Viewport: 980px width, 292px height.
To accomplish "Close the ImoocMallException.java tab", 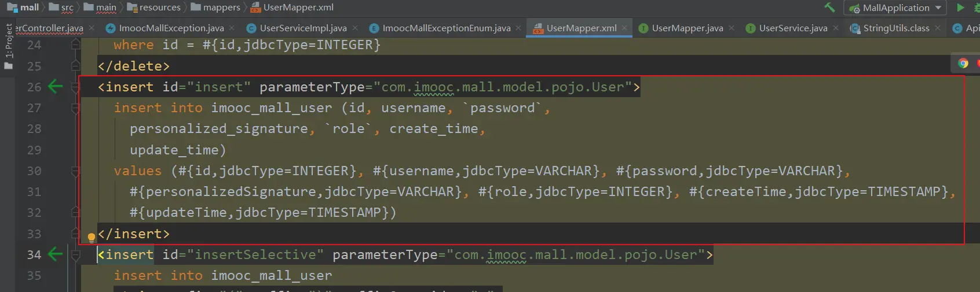I will 232,28.
